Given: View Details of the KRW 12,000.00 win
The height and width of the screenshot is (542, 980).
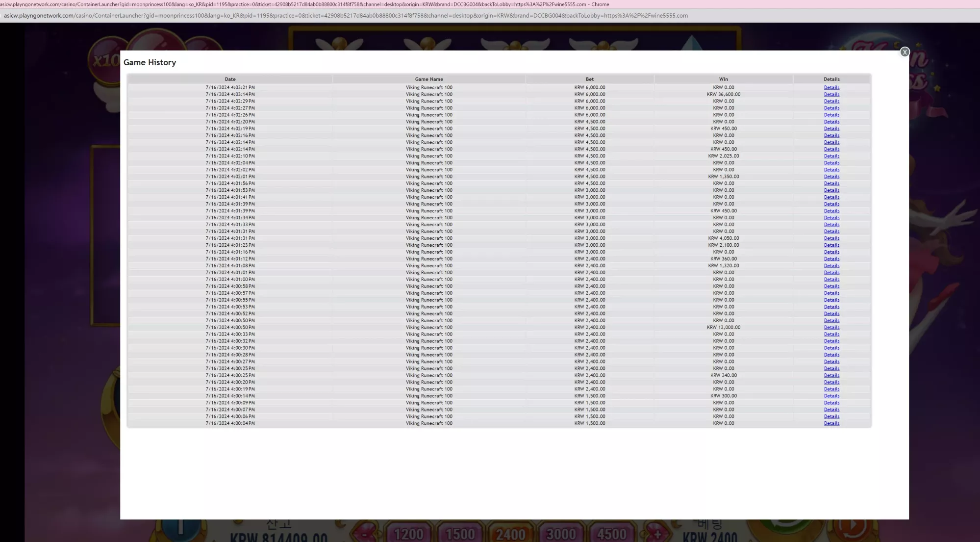Looking at the screenshot, I should 831,328.
